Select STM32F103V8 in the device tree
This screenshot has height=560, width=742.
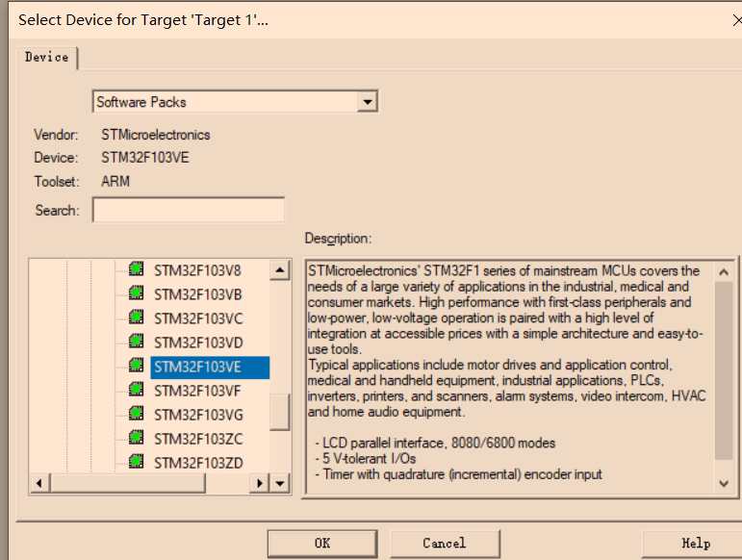pyautogui.click(x=197, y=270)
